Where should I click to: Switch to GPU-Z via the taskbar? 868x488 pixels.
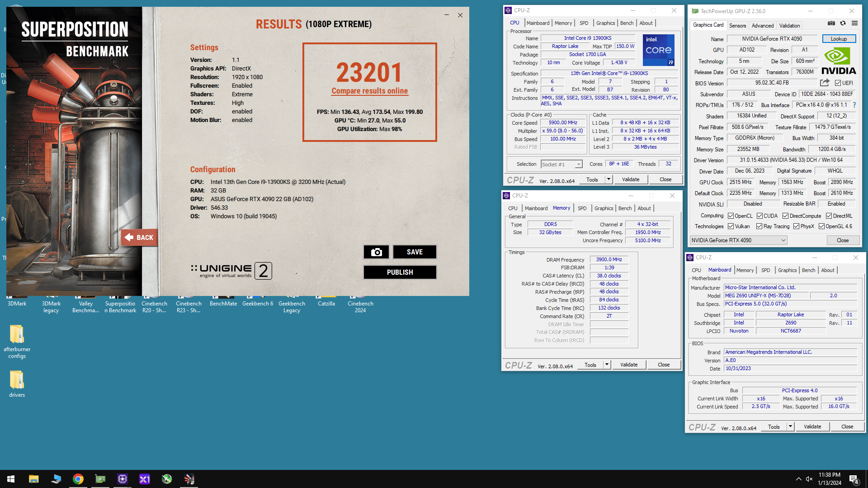tap(100, 479)
